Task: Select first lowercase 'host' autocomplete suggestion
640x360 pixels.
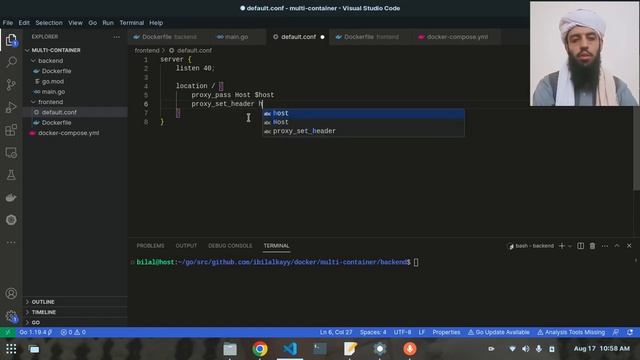Action: point(363,113)
